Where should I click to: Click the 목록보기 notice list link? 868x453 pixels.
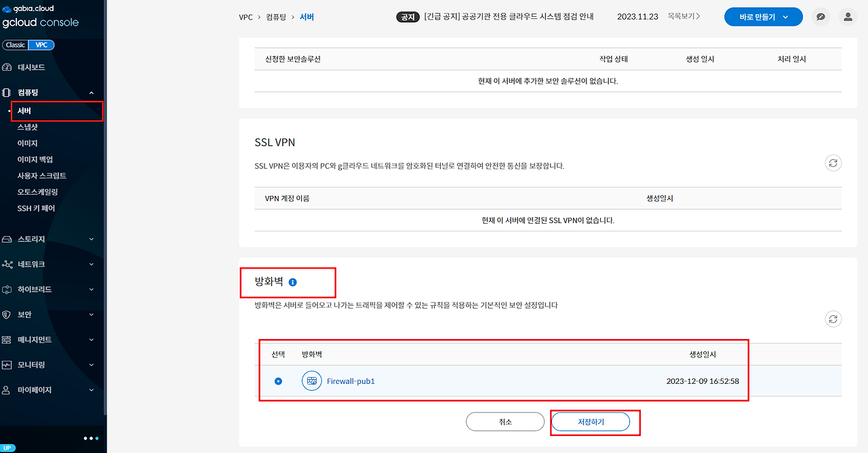[684, 16]
